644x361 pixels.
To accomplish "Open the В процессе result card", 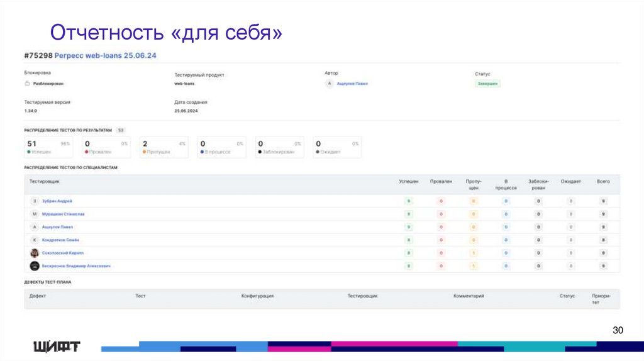I will coord(222,147).
